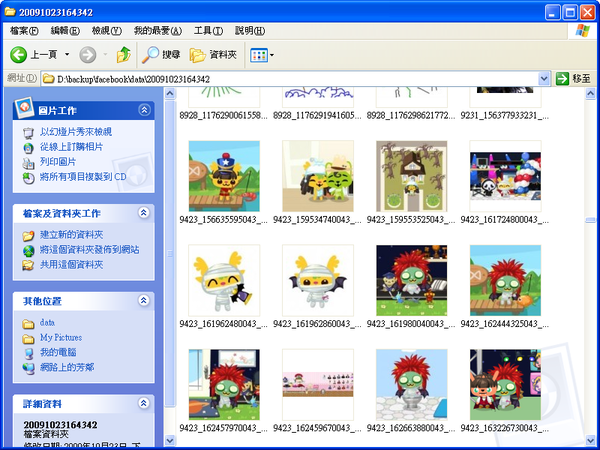This screenshot has width=600, height=450.
Task: Collapse the 檔案及資料夾工作 panel
Action: [x=144, y=213]
